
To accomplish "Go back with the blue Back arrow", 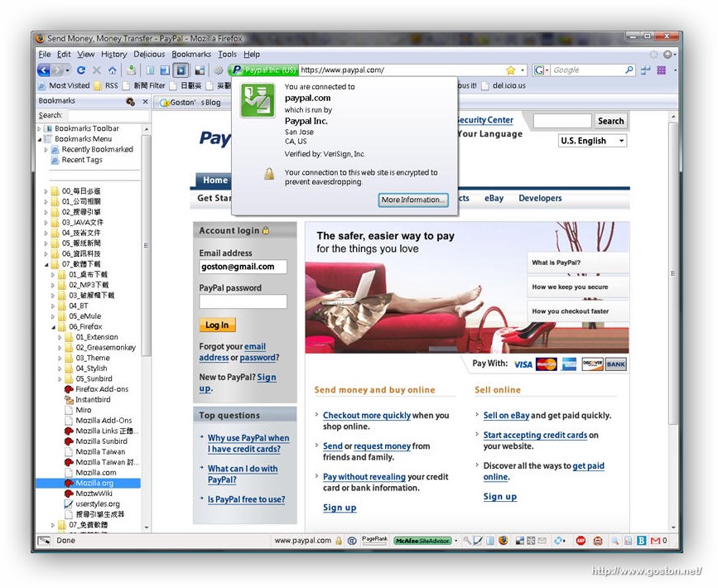I will coord(44,70).
